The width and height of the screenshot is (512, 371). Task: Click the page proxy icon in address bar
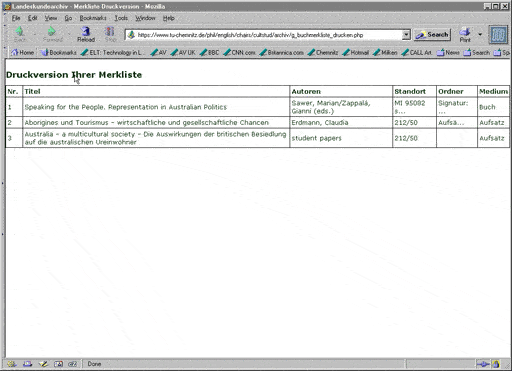click(x=131, y=35)
